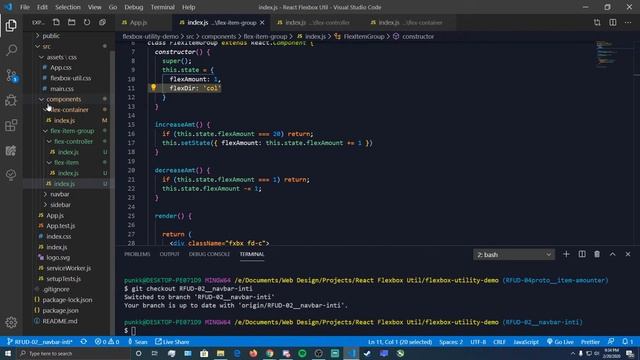This screenshot has height=360, width=640.
Task: Expand the sidebar folder
Action: [60, 205]
